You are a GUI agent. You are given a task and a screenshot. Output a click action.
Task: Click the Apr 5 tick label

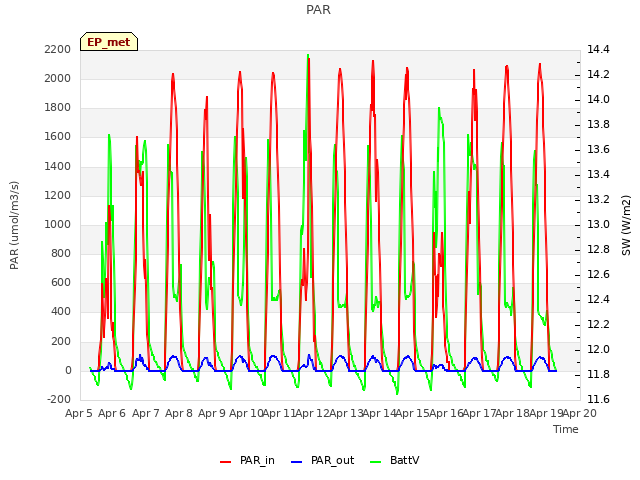click(x=79, y=413)
